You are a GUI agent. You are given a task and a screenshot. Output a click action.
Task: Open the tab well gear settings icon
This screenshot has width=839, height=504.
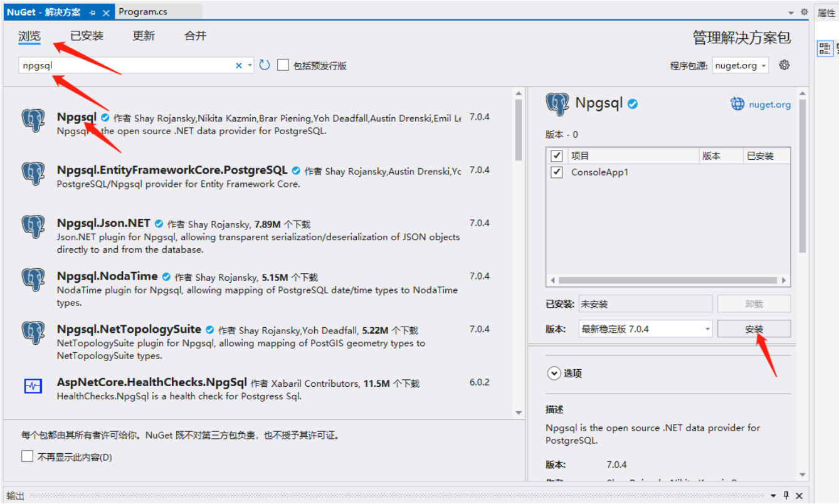pos(805,12)
